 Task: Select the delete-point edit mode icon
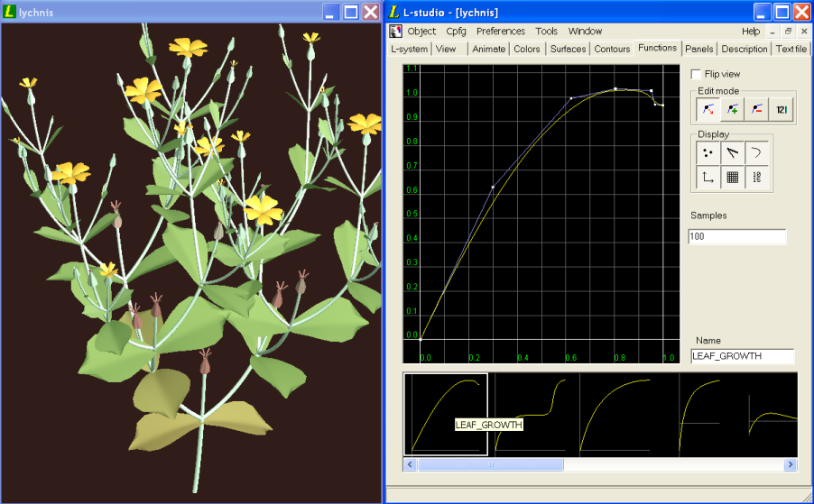pos(756,109)
